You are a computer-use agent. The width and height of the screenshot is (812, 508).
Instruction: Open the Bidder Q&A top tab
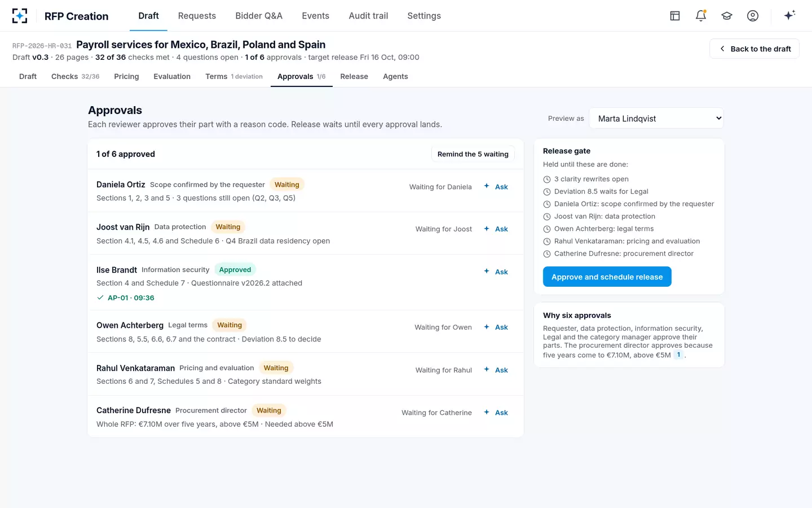click(x=259, y=16)
